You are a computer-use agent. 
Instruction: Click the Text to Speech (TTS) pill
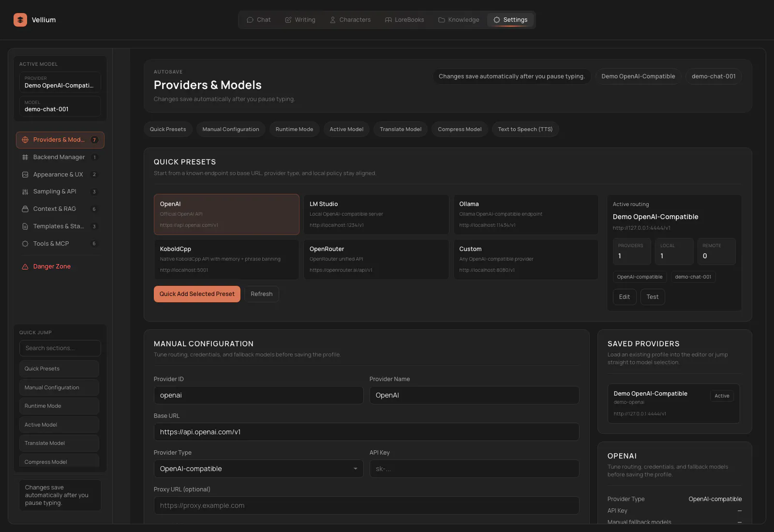coord(525,129)
